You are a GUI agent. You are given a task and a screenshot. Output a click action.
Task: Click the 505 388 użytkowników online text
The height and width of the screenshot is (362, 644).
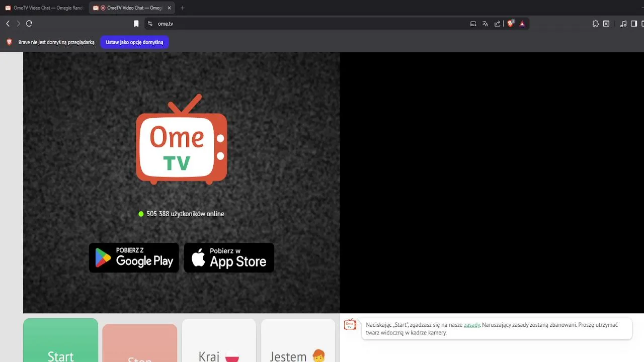click(x=185, y=214)
